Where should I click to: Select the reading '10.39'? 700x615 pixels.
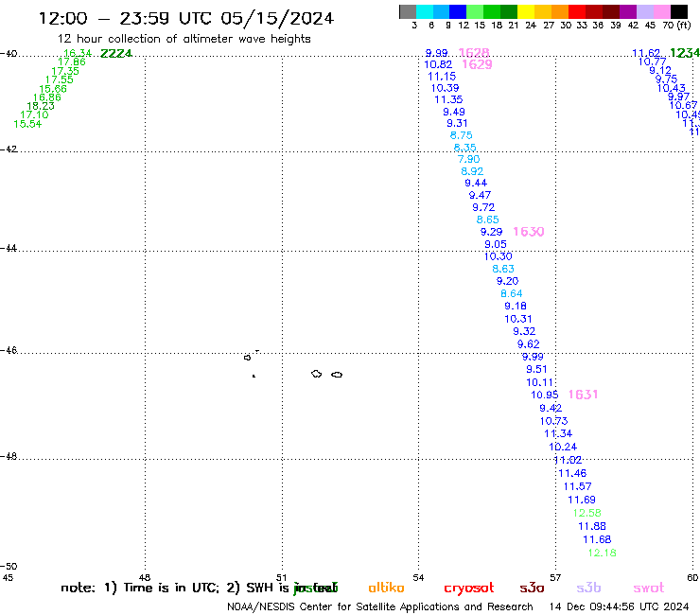click(x=446, y=88)
